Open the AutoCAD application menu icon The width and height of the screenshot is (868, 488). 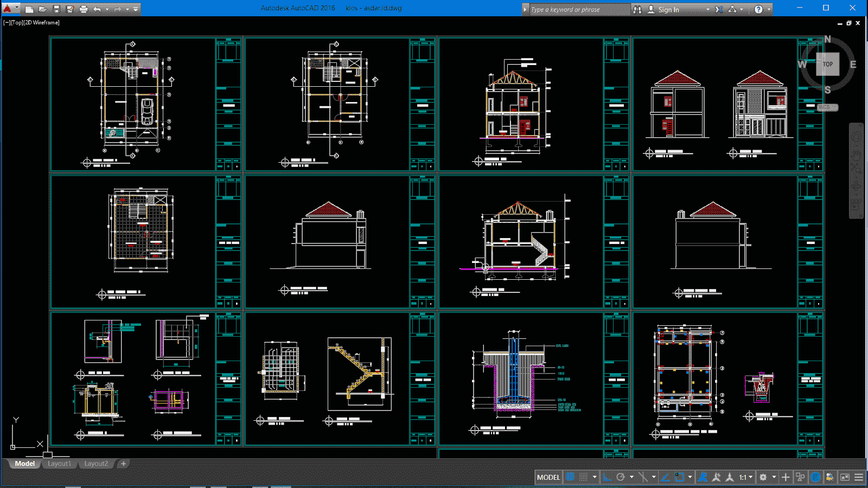[7, 8]
